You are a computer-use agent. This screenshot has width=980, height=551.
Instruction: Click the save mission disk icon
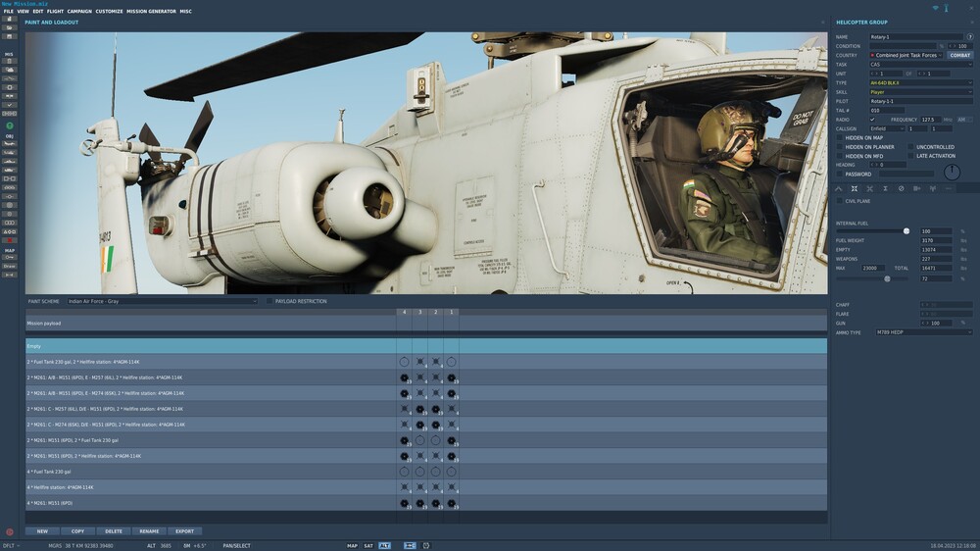coord(10,37)
